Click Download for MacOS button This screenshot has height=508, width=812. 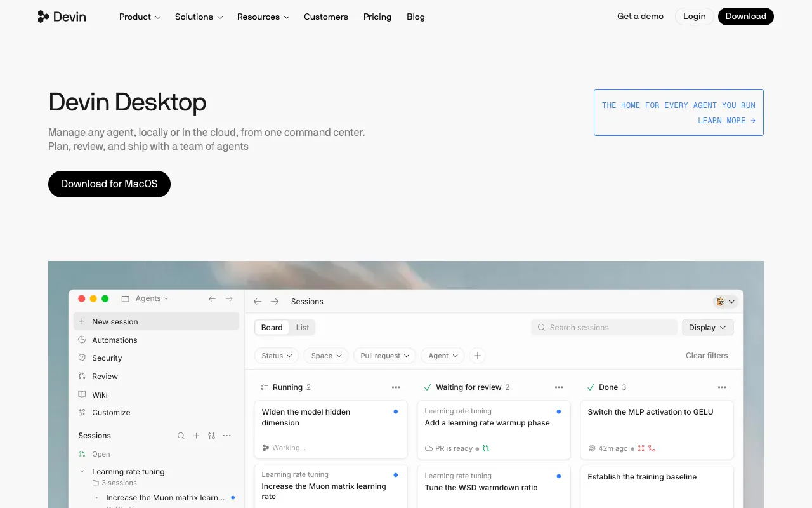click(109, 184)
